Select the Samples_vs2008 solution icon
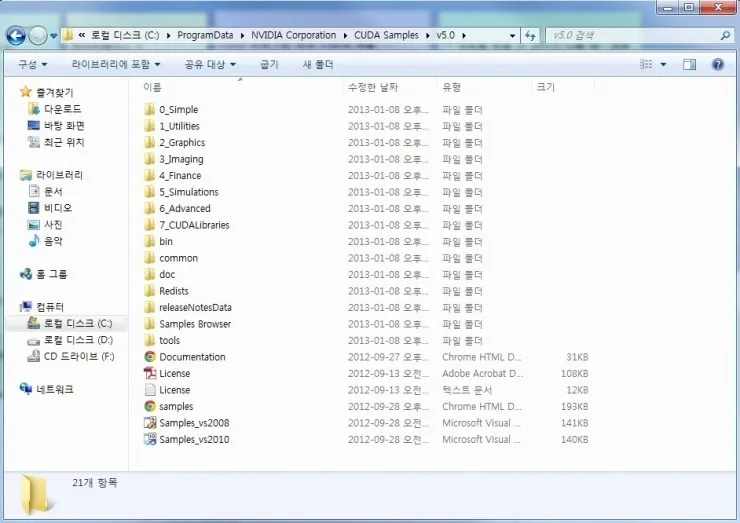Viewport: 740px width, 523px height. pos(150,423)
